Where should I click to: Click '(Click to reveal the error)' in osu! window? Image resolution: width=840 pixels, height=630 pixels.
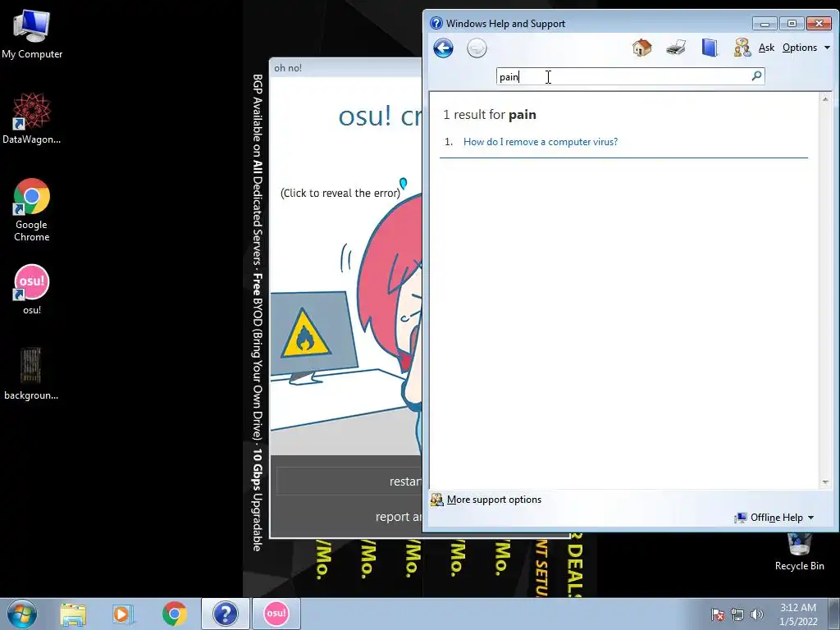coord(340,194)
